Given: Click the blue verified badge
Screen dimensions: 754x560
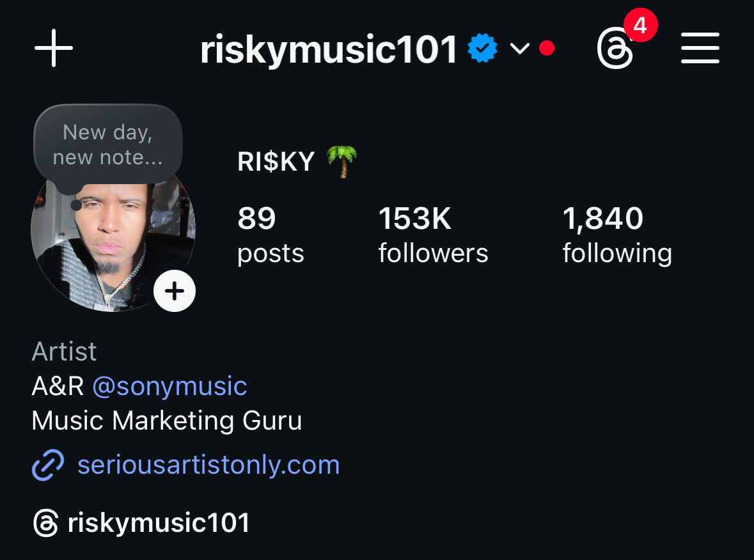Looking at the screenshot, I should tap(482, 48).
